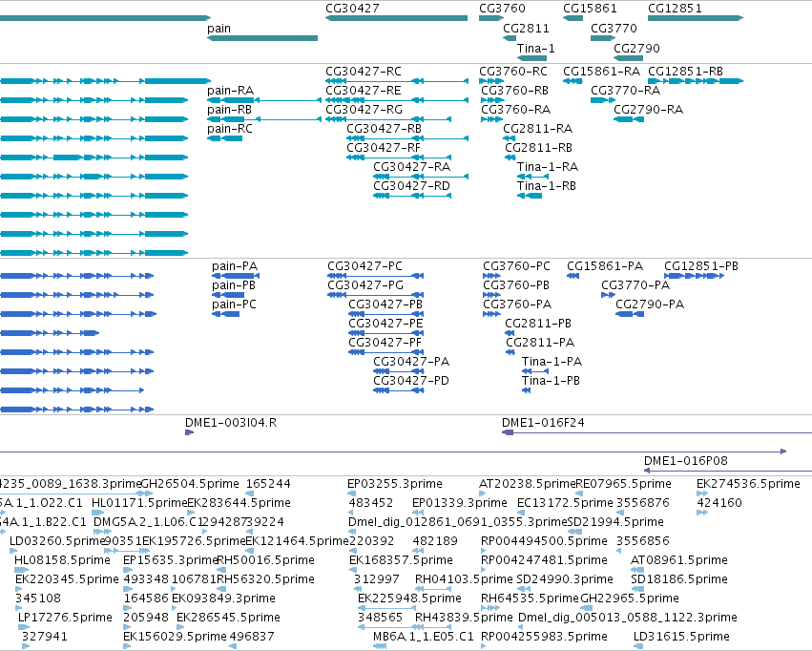
Task: Click the CG2811-PA protein label
Action: pyautogui.click(x=540, y=343)
